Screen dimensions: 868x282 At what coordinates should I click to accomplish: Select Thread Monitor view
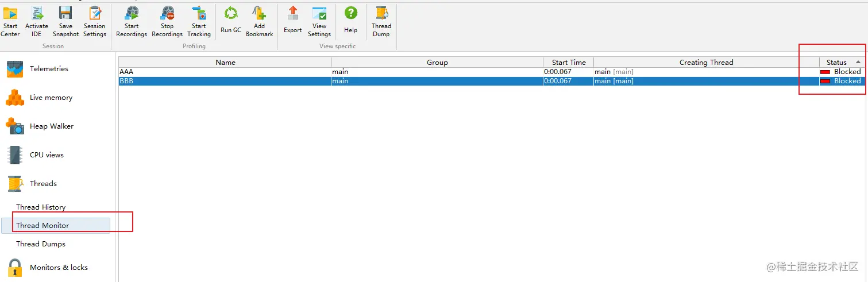pos(56,226)
